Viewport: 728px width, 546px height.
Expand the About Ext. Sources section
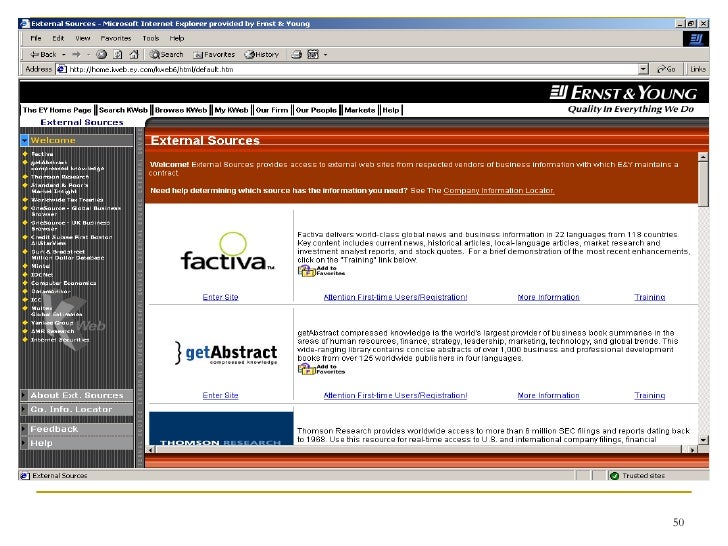click(x=77, y=395)
